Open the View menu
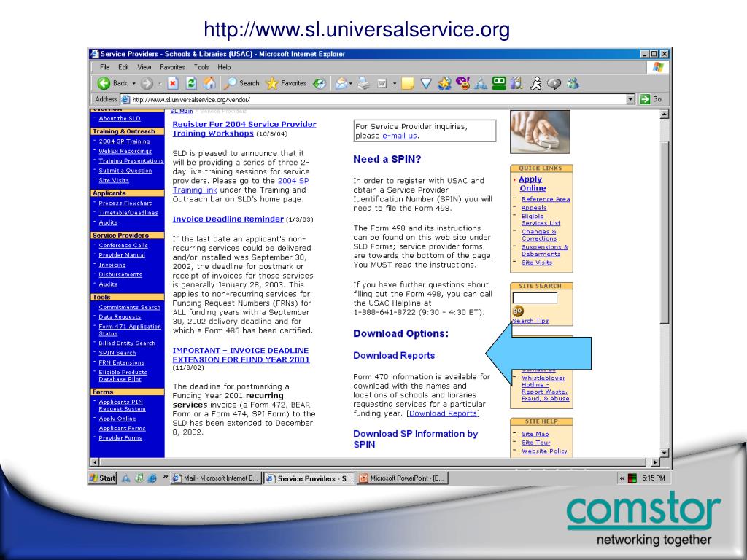Image resolution: width=747 pixels, height=560 pixels. (144, 67)
